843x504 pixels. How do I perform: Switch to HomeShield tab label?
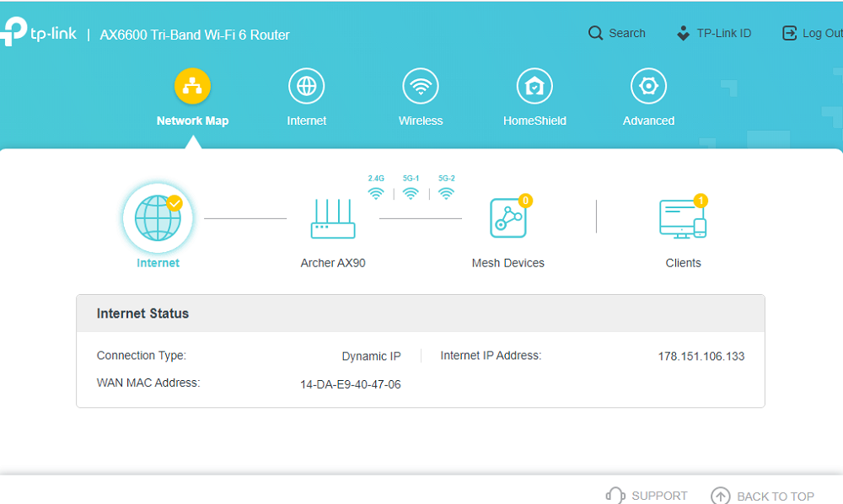click(534, 121)
